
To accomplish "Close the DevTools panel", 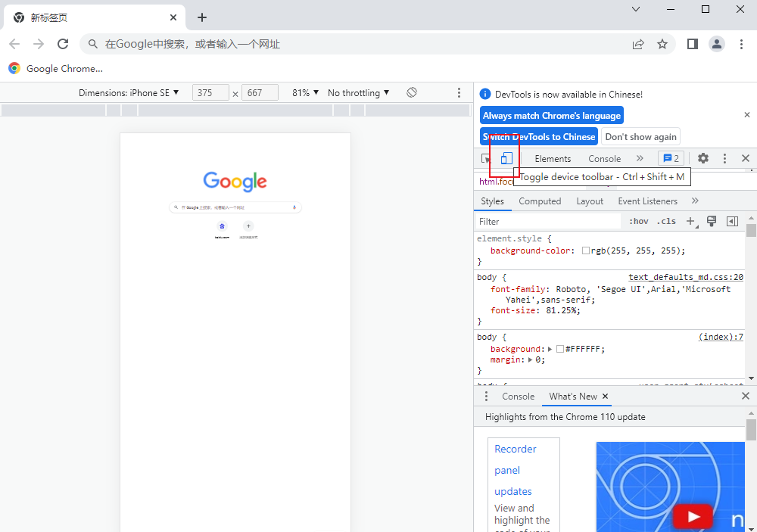I will 746,158.
